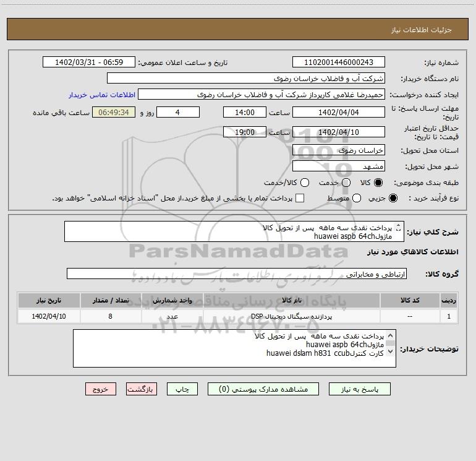Click the نام کالا column header
The width and height of the screenshot is (476, 461).
click(291, 300)
